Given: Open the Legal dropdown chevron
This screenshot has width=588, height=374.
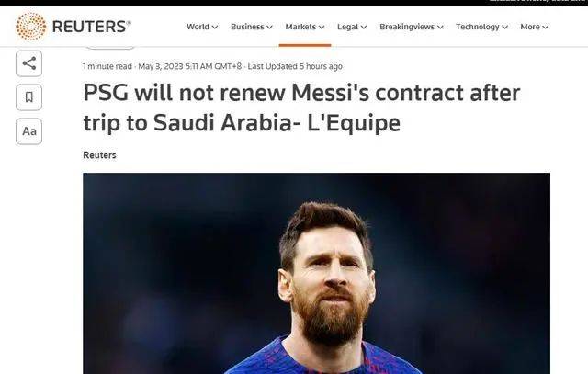Looking at the screenshot, I should (x=364, y=27).
